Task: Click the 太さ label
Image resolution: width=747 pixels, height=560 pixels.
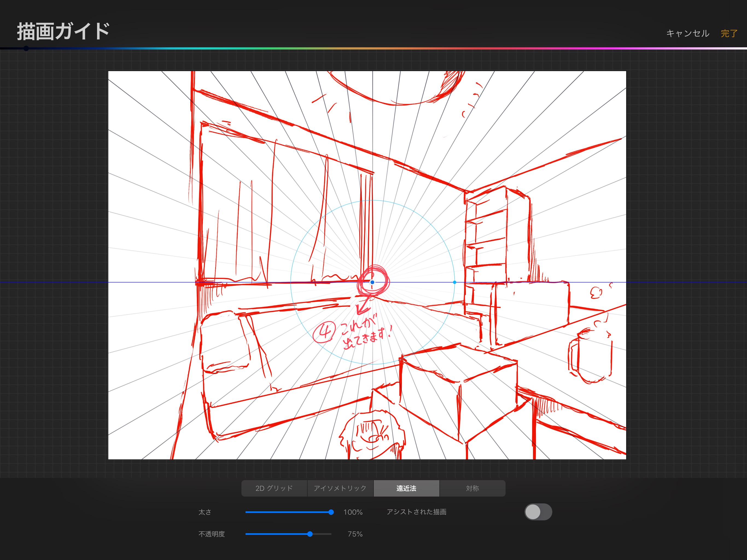Action: tap(205, 512)
